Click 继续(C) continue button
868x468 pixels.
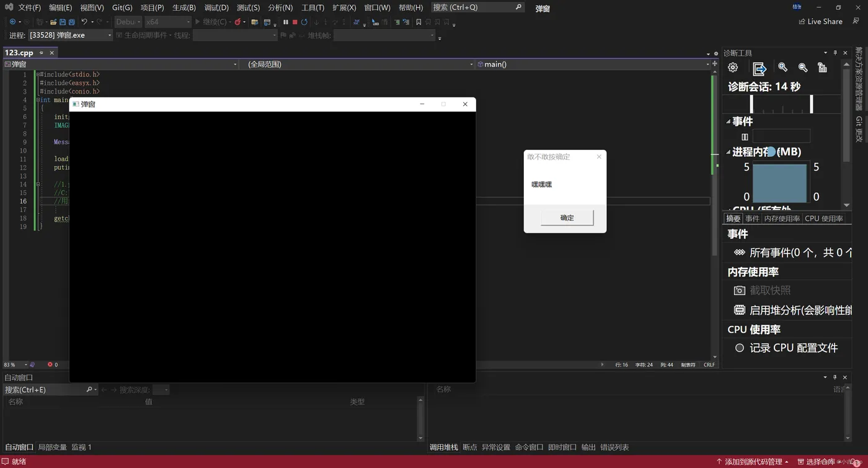pyautogui.click(x=210, y=22)
